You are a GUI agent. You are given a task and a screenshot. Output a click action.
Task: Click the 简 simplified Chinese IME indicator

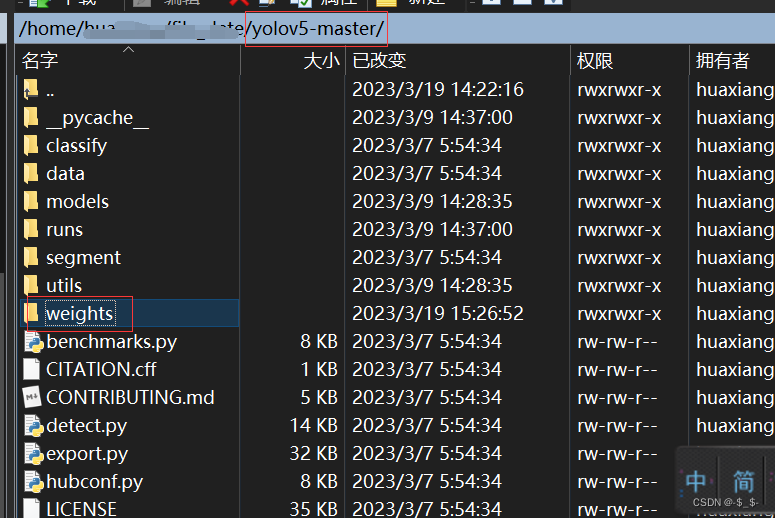pos(743,481)
